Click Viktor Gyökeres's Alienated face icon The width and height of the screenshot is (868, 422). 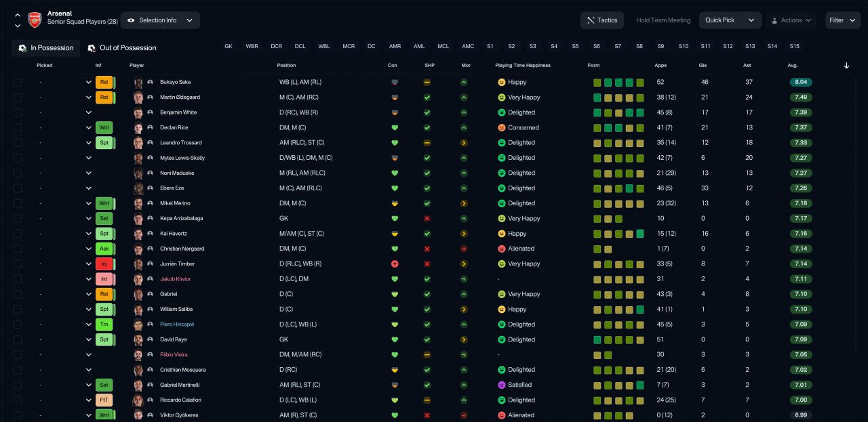pos(502,415)
